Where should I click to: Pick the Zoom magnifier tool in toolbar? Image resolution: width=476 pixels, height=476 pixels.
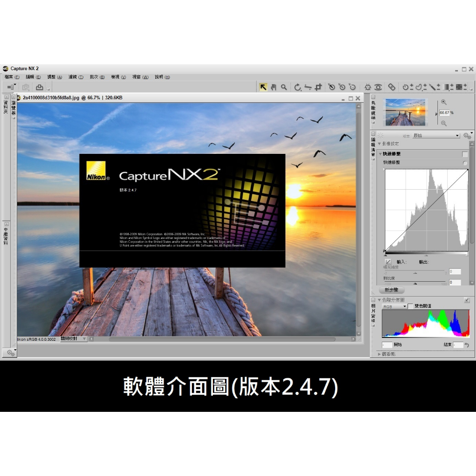click(284, 87)
